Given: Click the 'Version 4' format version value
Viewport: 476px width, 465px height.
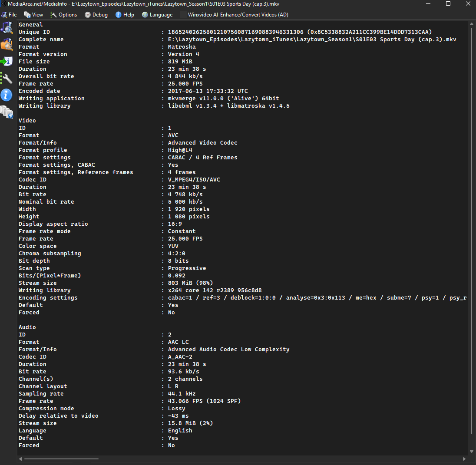Looking at the screenshot, I should tap(184, 54).
